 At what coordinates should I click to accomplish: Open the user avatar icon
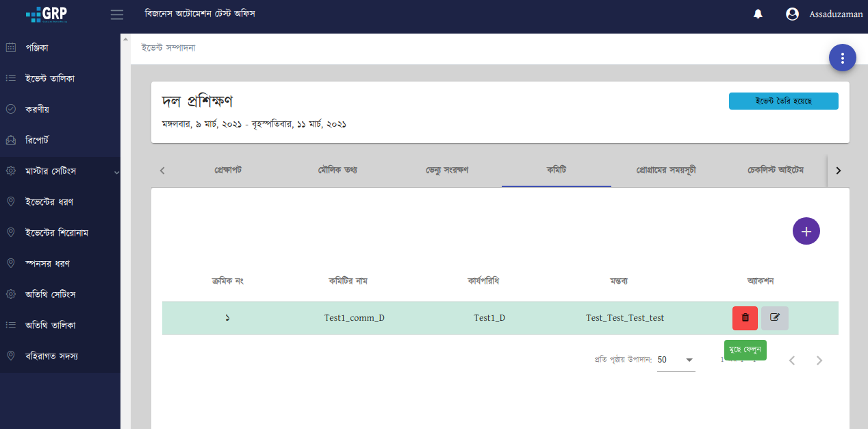(793, 14)
